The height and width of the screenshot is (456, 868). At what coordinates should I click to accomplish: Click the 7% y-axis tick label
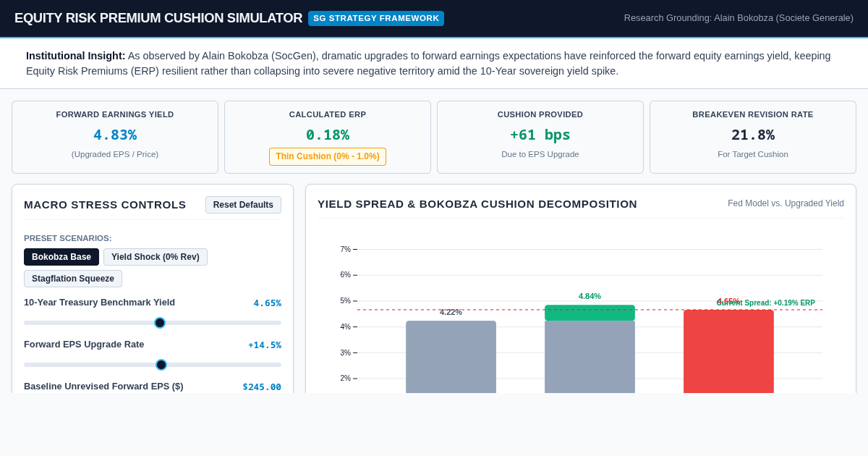(345, 250)
